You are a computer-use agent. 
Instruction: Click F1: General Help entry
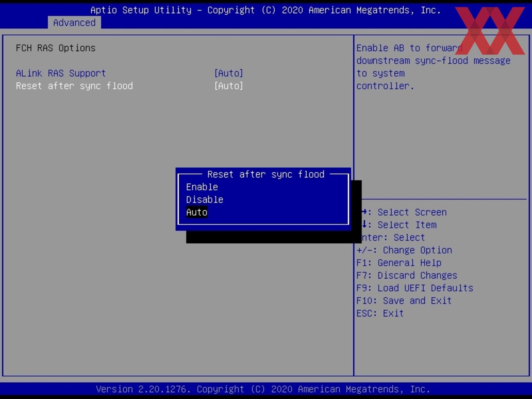(399, 262)
